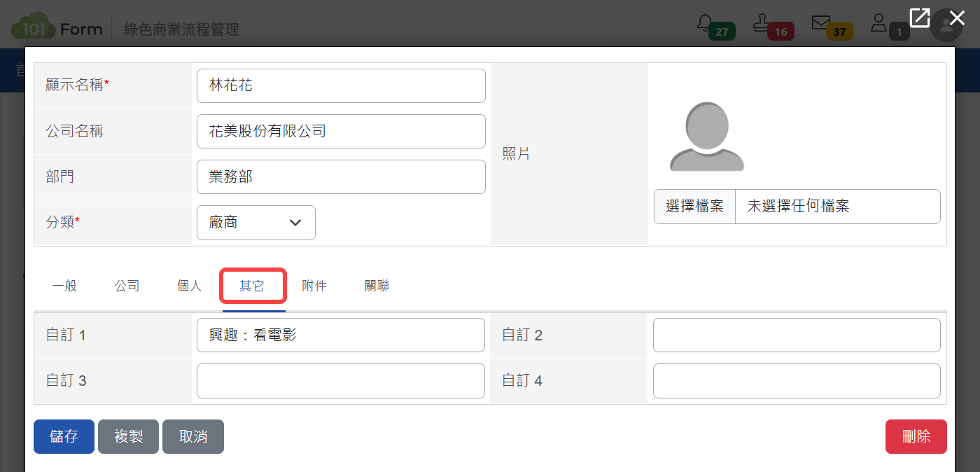Image resolution: width=980 pixels, height=472 pixels.
Task: Open the envelope messages icon
Action: (x=820, y=23)
